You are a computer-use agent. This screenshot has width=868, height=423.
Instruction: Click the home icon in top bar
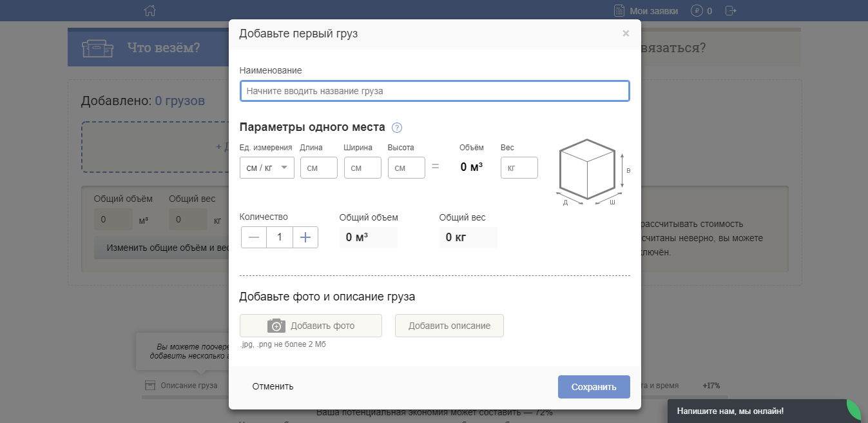click(x=150, y=11)
